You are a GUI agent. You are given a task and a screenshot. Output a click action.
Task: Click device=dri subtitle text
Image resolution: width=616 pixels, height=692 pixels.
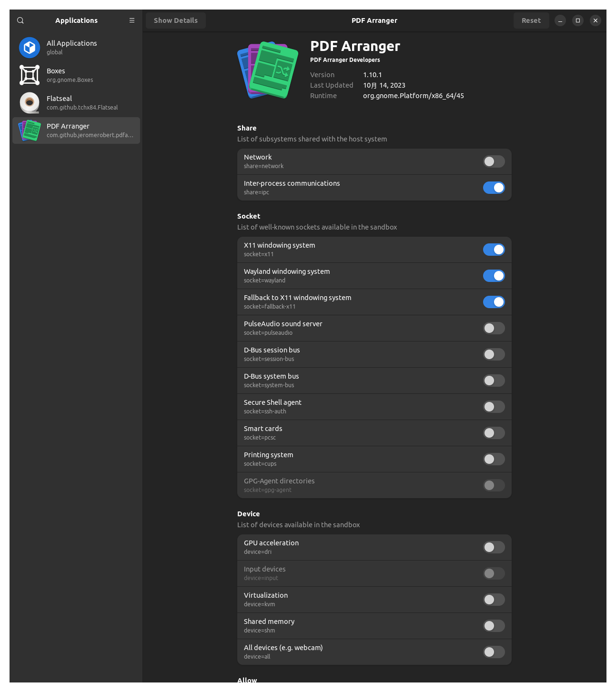point(258,552)
